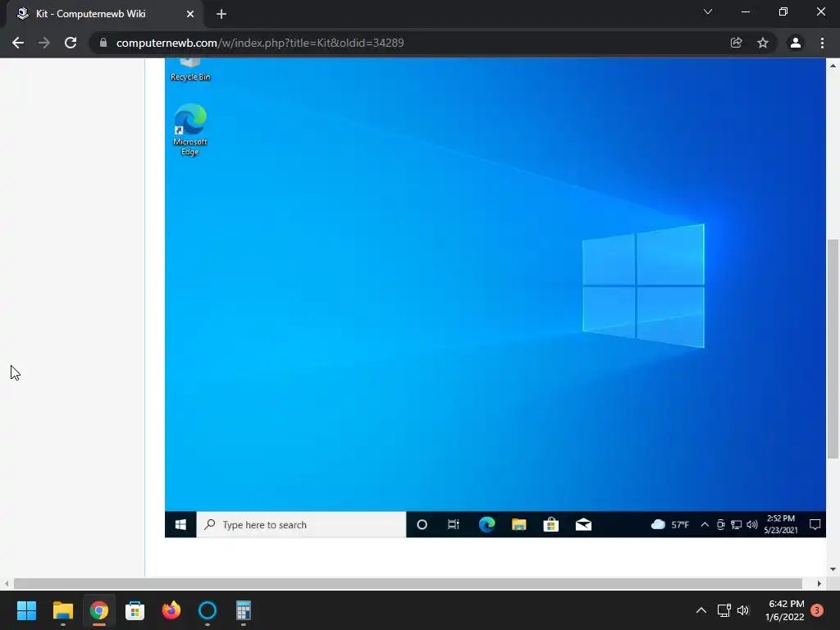840x630 pixels.
Task: Reload the computernewb page
Action: [x=71, y=43]
